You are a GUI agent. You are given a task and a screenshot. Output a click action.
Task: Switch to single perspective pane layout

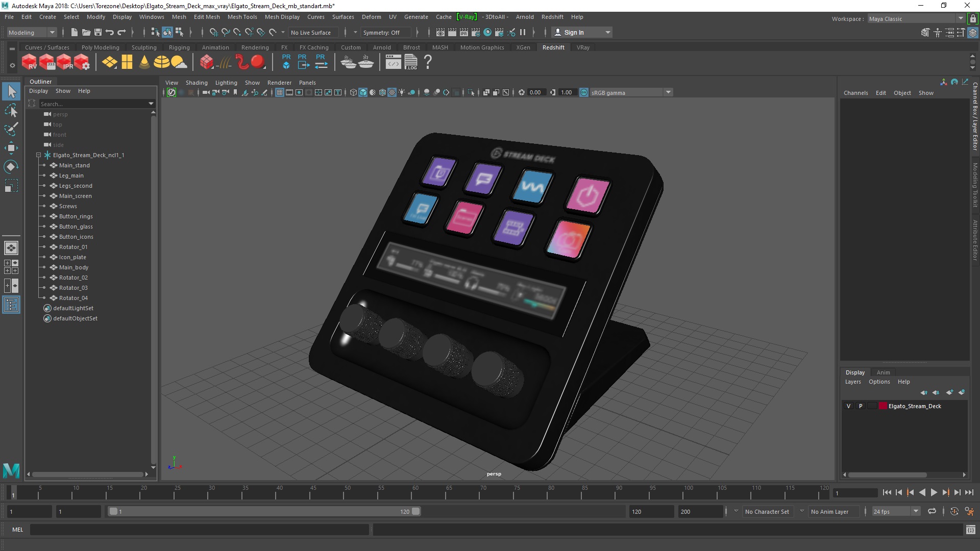click(x=11, y=248)
